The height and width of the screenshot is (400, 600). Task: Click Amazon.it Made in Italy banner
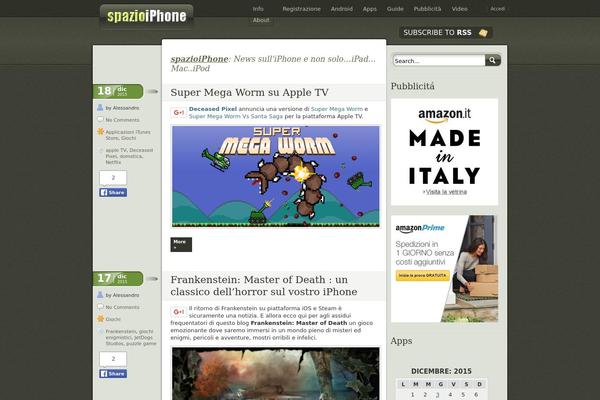(x=444, y=152)
